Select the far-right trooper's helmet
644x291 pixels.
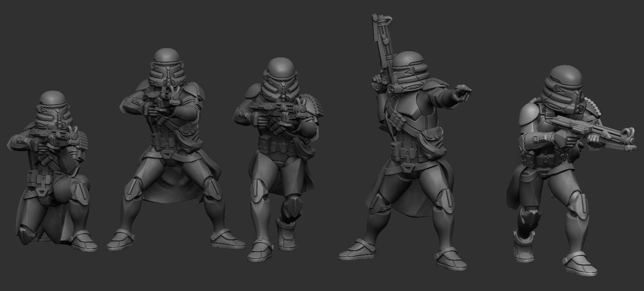point(565,85)
